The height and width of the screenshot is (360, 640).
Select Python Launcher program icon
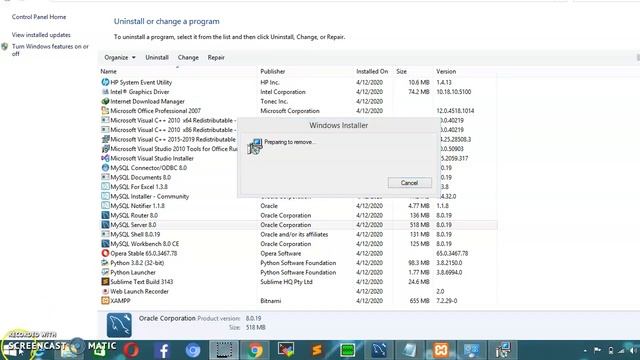click(x=105, y=272)
